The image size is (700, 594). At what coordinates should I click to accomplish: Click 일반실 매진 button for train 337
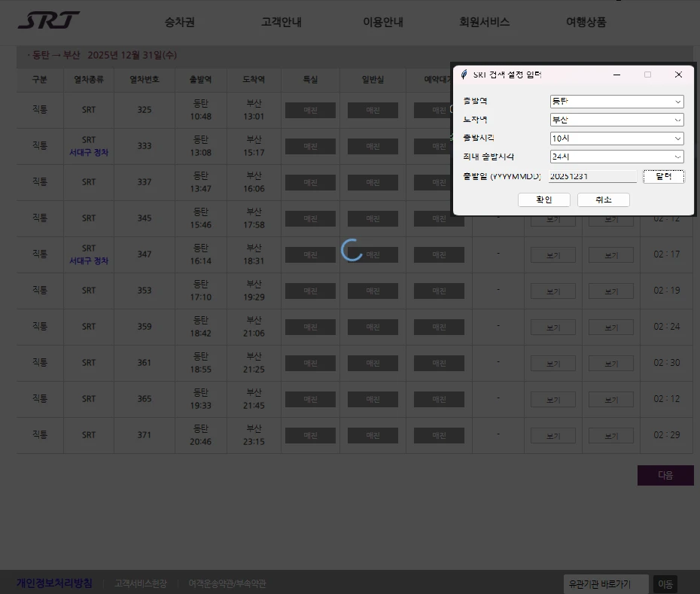pyautogui.click(x=373, y=183)
